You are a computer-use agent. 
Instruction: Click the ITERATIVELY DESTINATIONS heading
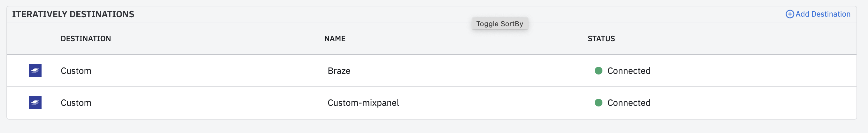(x=73, y=14)
